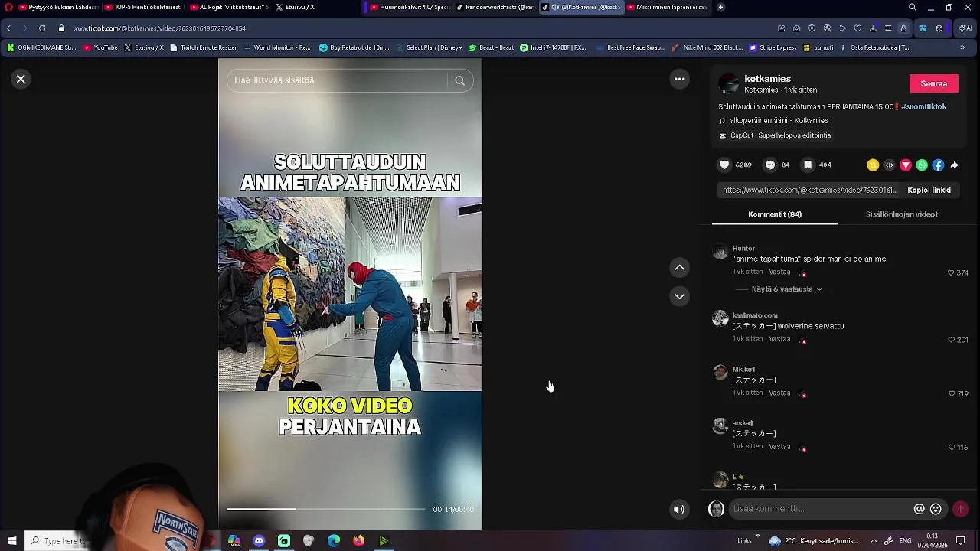Viewport: 980px width, 551px height.
Task: Open Discord from the taskbar
Action: coord(259,541)
